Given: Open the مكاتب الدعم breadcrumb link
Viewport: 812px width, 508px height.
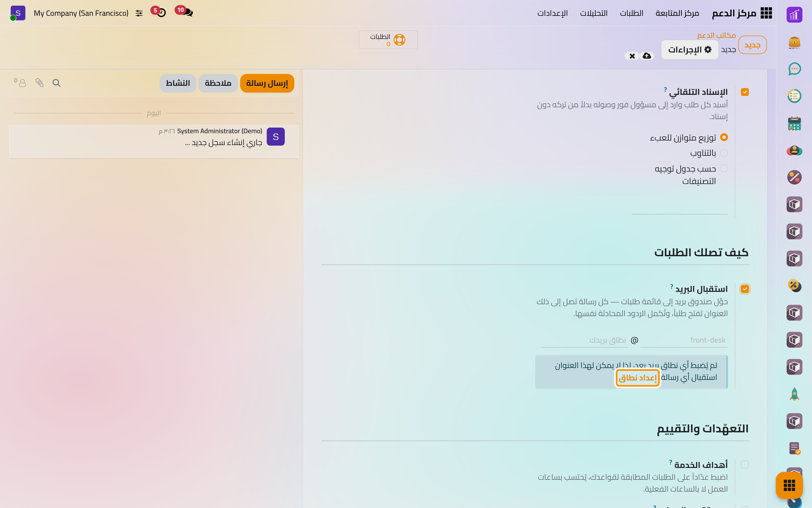Looking at the screenshot, I should (x=716, y=35).
